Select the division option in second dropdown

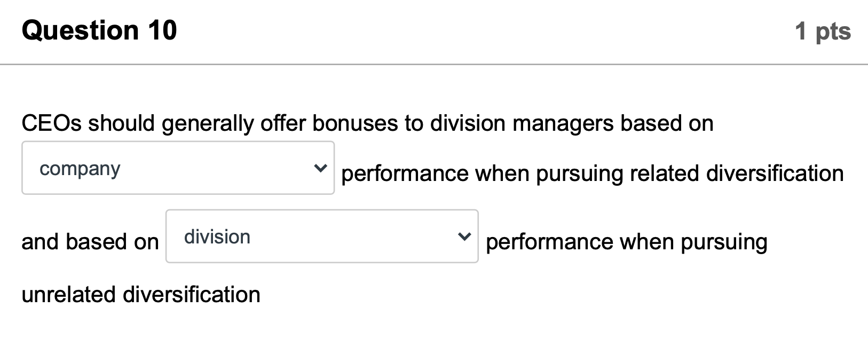click(217, 236)
